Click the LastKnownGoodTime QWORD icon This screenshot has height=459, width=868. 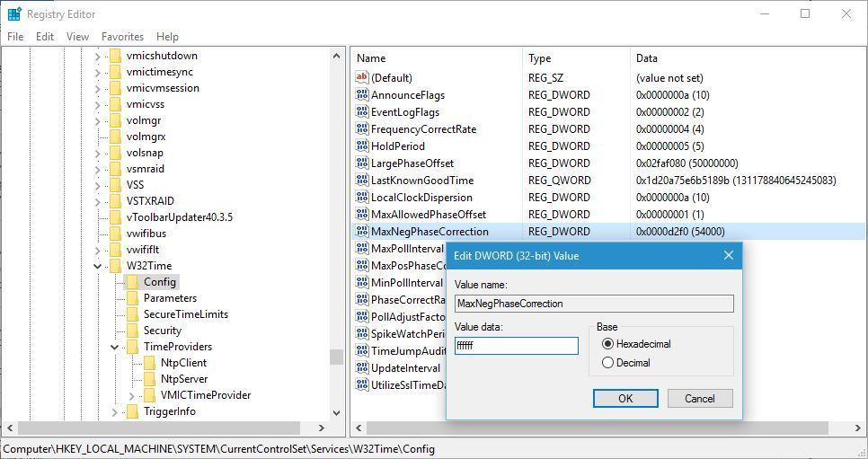(362, 181)
